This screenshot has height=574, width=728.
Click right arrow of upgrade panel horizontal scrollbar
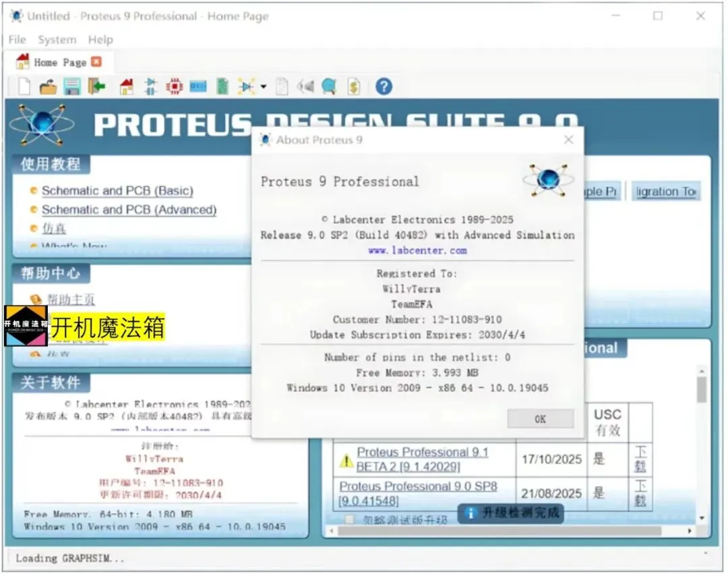click(690, 531)
